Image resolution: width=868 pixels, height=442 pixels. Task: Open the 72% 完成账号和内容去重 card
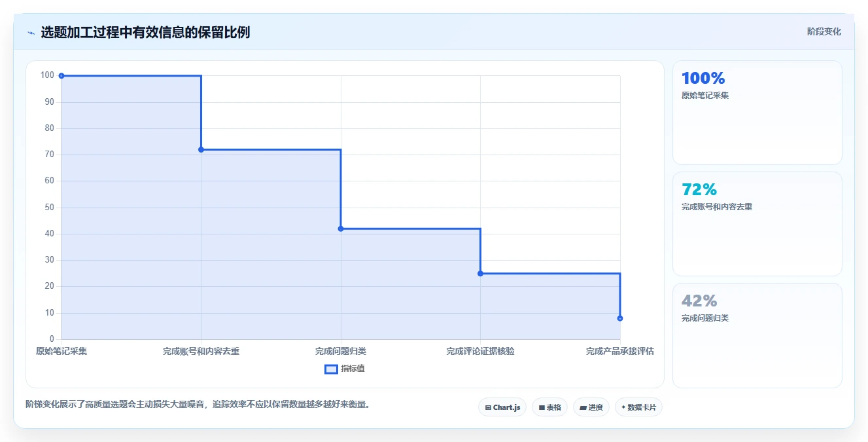[757, 224]
